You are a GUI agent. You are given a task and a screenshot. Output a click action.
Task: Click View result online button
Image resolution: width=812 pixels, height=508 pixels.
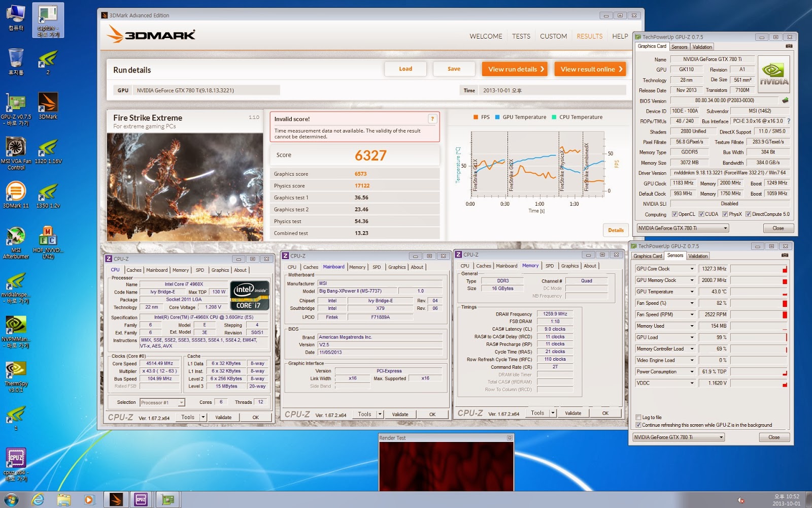pos(590,69)
